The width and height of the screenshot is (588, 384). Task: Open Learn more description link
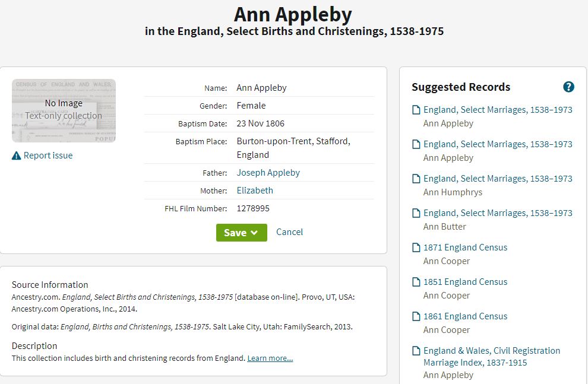tap(270, 358)
